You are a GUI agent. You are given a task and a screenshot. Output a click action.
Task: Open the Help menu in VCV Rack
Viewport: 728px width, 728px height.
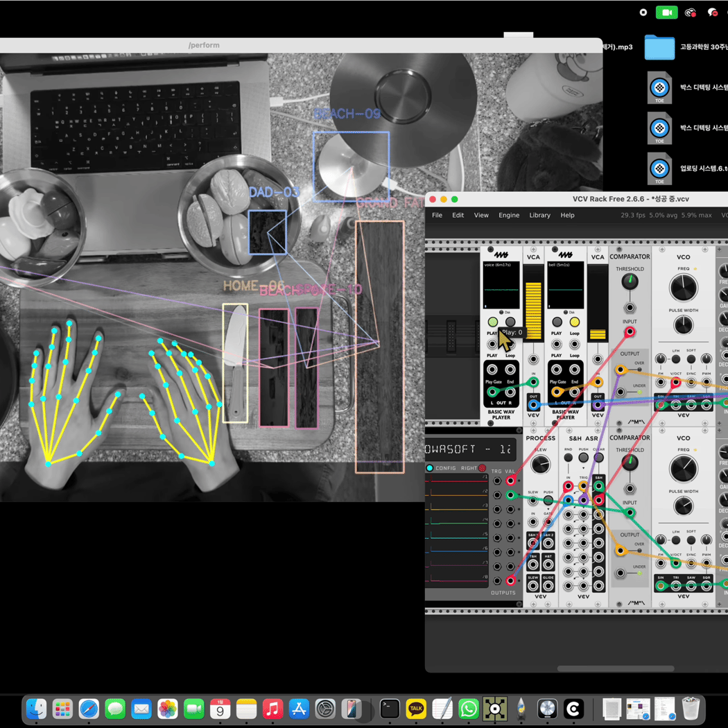pyautogui.click(x=567, y=215)
